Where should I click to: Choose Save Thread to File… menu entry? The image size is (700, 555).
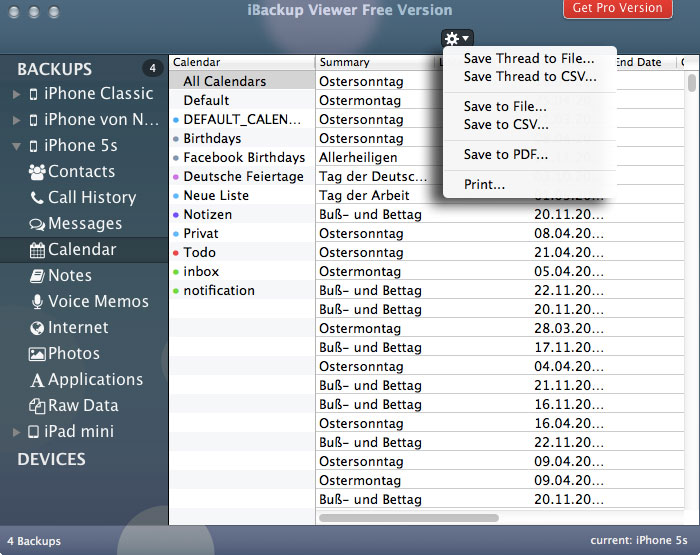529,58
